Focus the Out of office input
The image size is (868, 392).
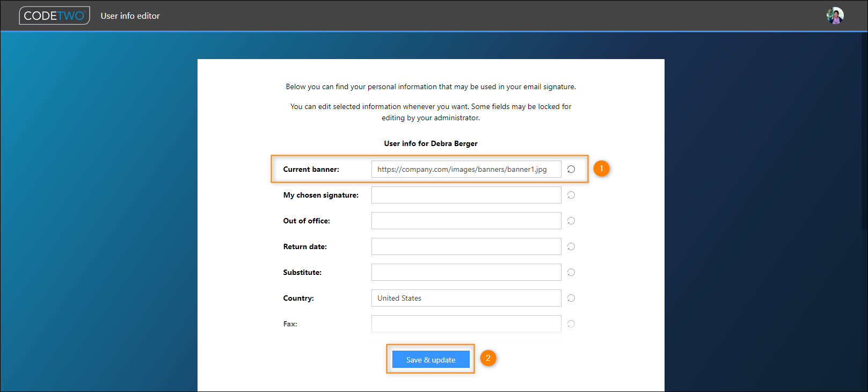(x=466, y=221)
